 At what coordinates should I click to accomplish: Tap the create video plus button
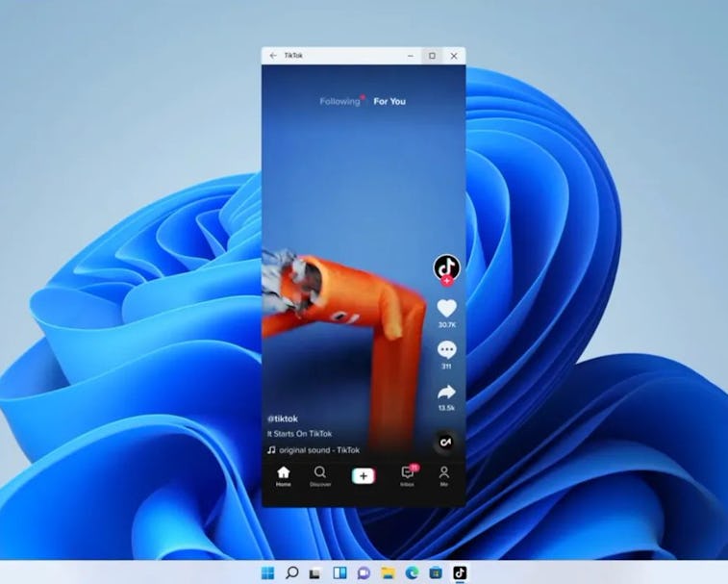pyautogui.click(x=363, y=475)
